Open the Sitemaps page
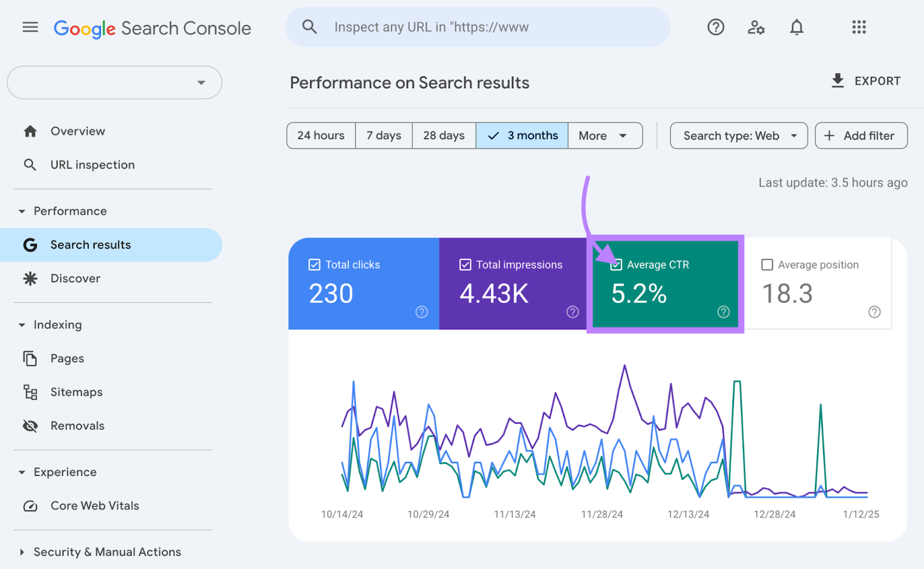Screen dimensions: 924x569 click(76, 392)
